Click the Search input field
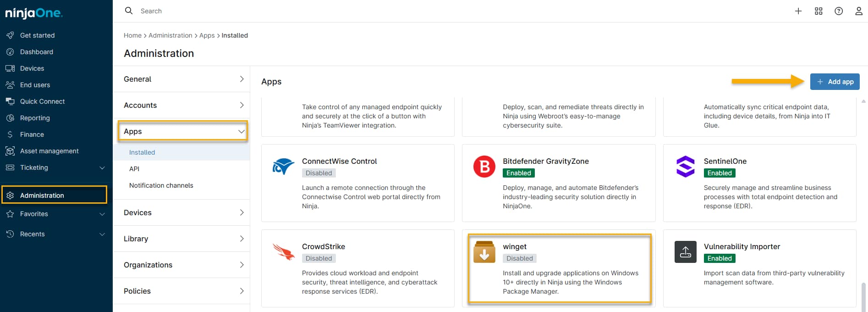The height and width of the screenshot is (312, 868). click(x=275, y=11)
